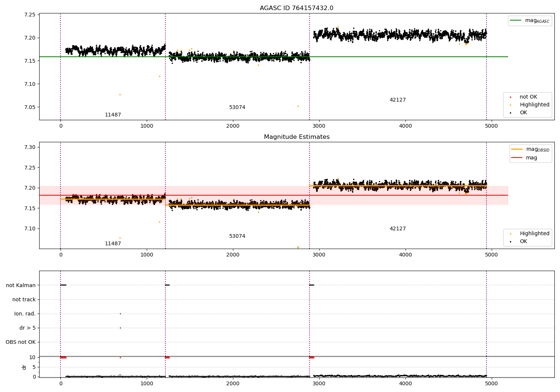
Task: Click the 'Ion. rad.' axis label
Action: click(25, 314)
